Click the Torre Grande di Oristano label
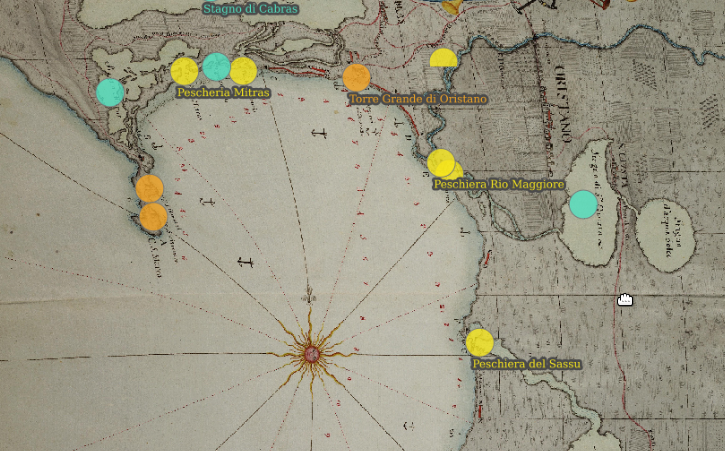 pyautogui.click(x=418, y=99)
